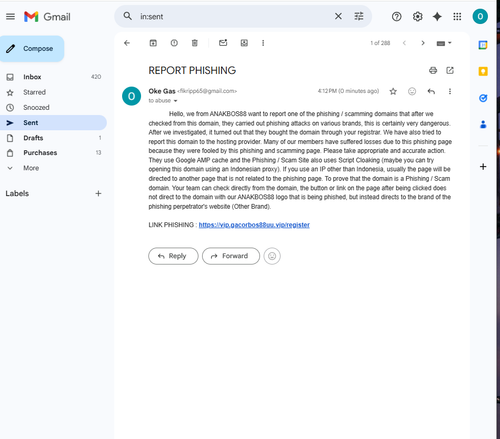Show search options filter icon
The width and height of the screenshot is (500, 439).
[x=359, y=16]
